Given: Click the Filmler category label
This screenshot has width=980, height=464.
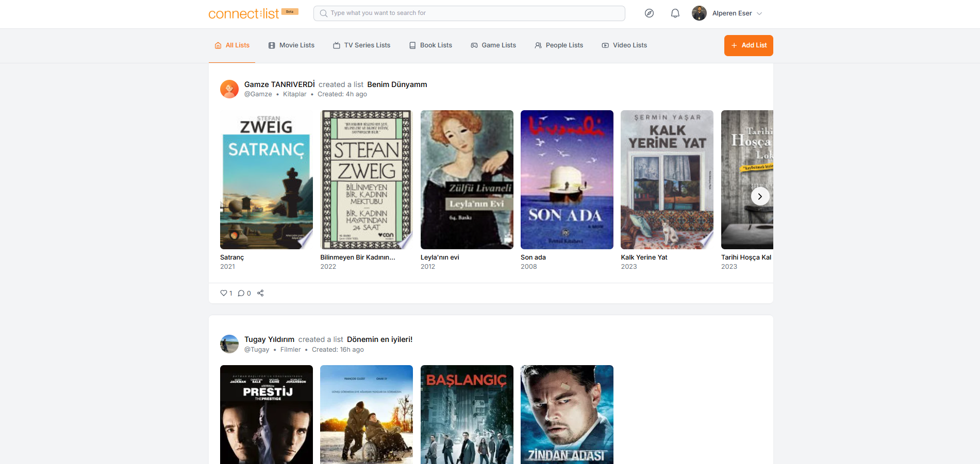Looking at the screenshot, I should [290, 350].
